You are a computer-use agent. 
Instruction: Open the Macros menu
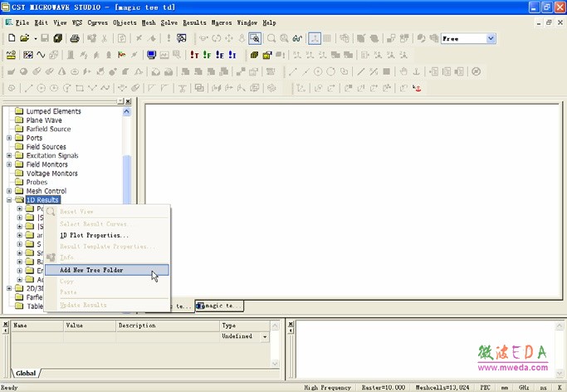(x=222, y=22)
